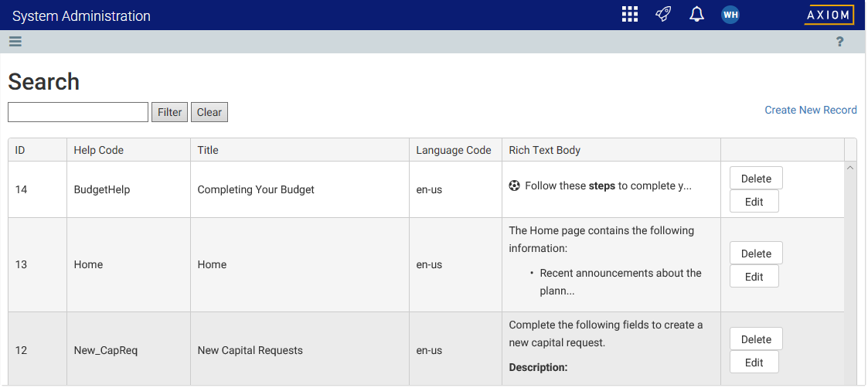Image resolution: width=868 pixels, height=388 pixels.
Task: Click the rocket quick launch icon
Action: tap(663, 15)
